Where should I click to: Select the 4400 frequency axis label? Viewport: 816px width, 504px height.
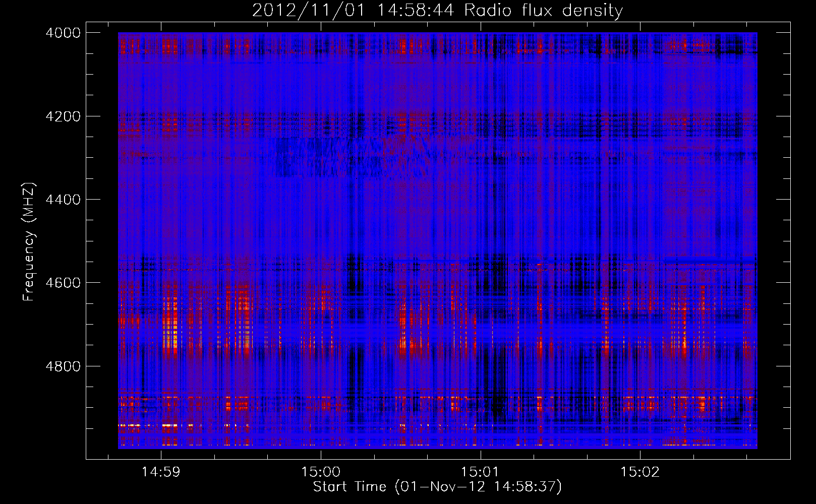point(63,200)
